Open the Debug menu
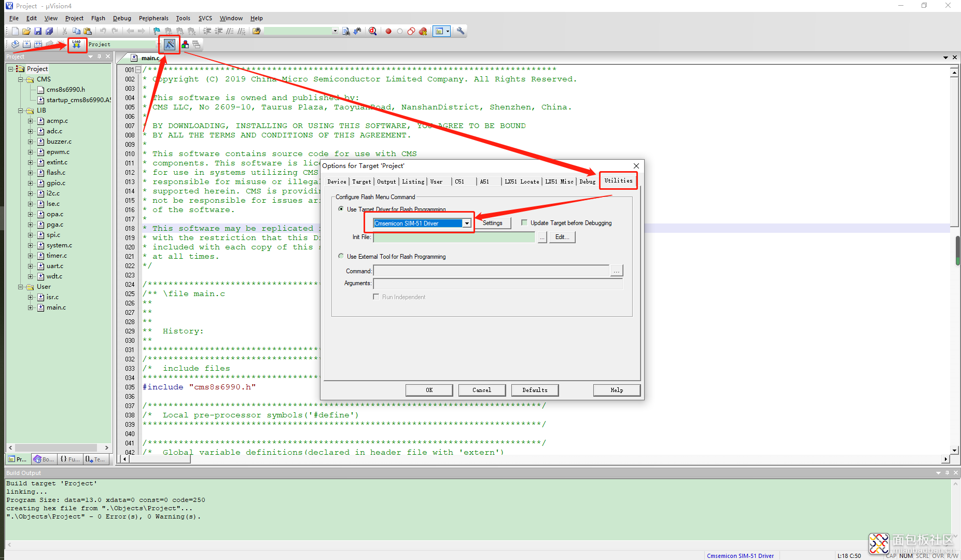The width and height of the screenshot is (961, 560). [x=122, y=18]
